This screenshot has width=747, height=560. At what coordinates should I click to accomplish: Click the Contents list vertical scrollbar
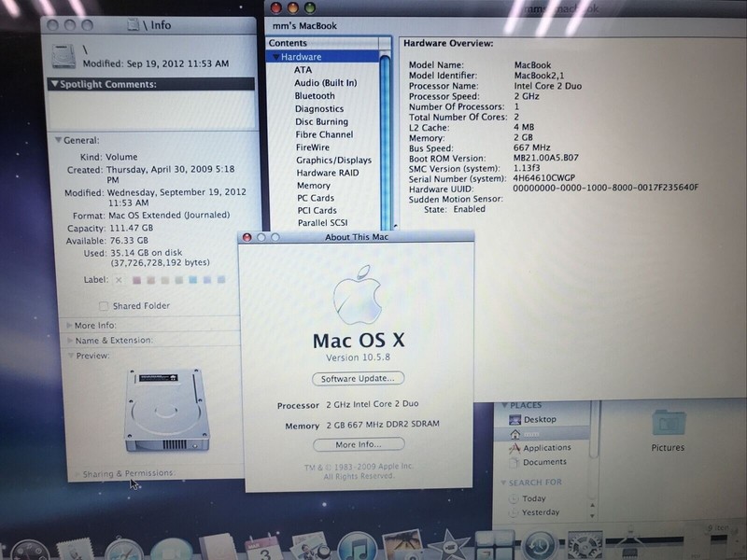(386, 141)
